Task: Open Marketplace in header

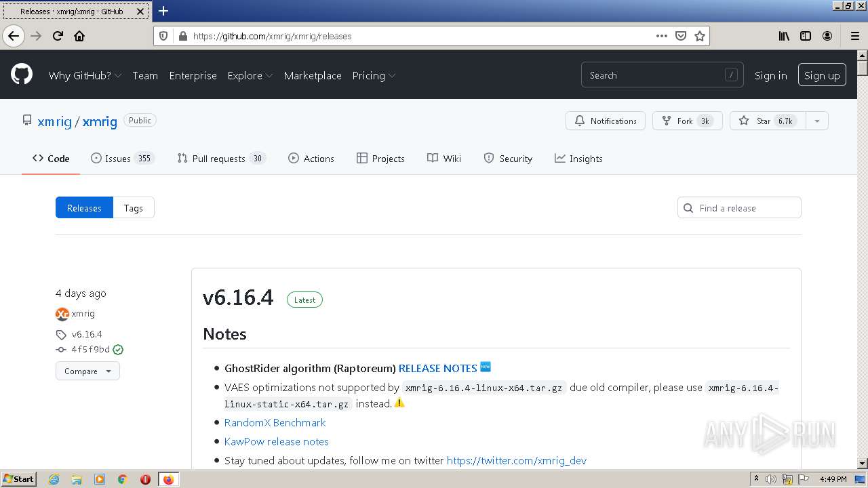Action: click(x=313, y=75)
